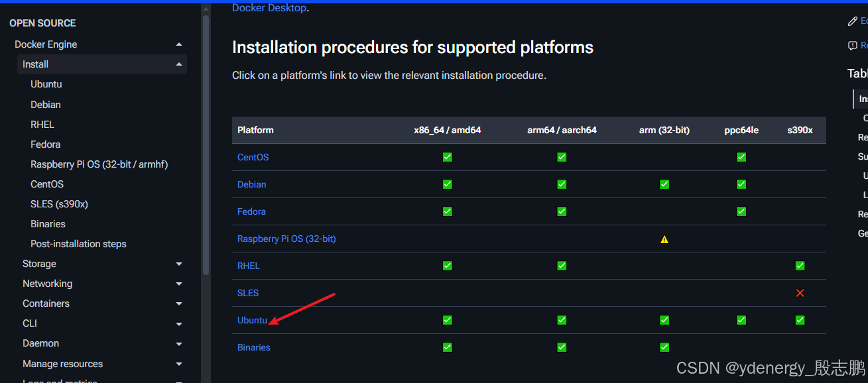Viewport: 868px width, 383px height.
Task: Expand the Storage section arrow
Action: [x=178, y=264]
